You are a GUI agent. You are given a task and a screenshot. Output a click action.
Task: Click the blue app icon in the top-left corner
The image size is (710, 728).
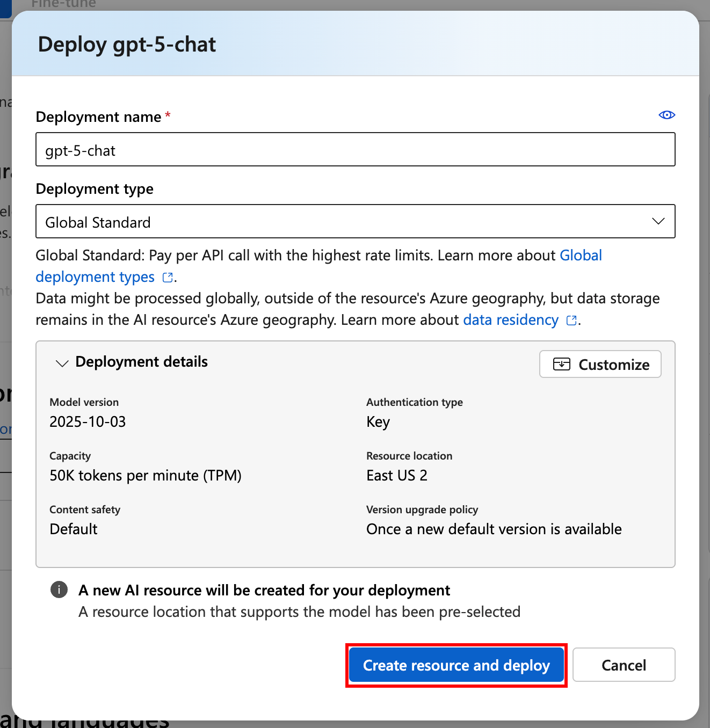pos(5,9)
